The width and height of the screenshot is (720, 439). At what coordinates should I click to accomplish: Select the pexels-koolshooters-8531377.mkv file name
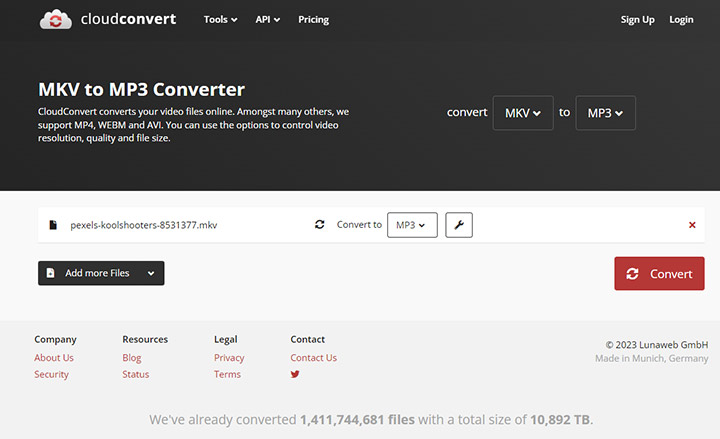point(143,225)
